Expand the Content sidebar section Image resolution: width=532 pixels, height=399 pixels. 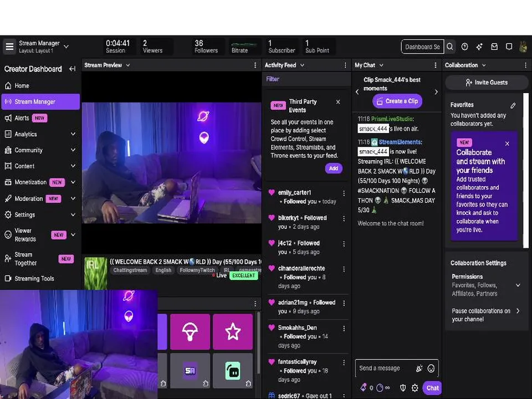pyautogui.click(x=73, y=166)
